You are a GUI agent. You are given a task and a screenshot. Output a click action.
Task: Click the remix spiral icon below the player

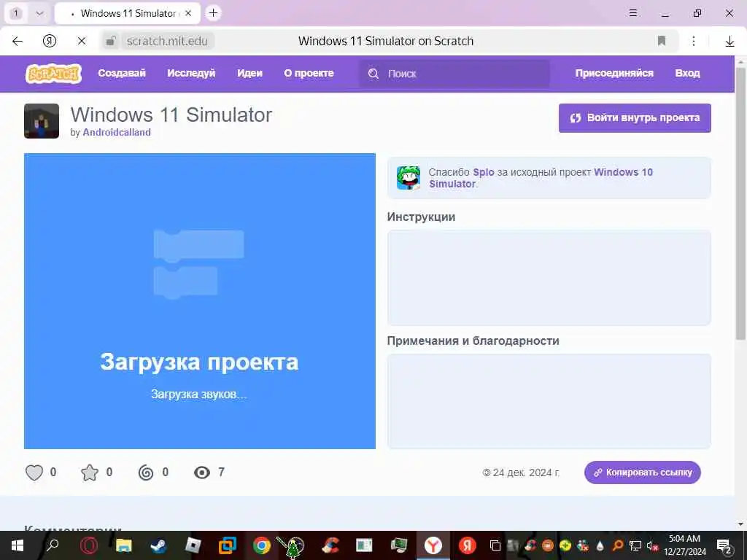pos(146,472)
